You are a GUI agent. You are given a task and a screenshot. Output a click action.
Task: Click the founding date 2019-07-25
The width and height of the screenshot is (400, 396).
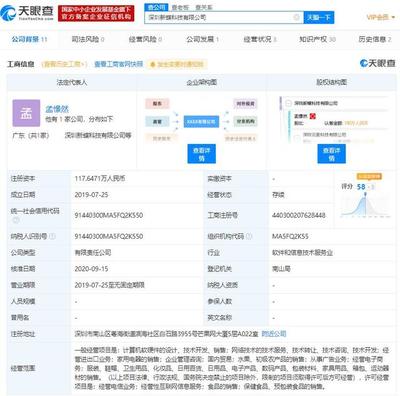(91, 195)
